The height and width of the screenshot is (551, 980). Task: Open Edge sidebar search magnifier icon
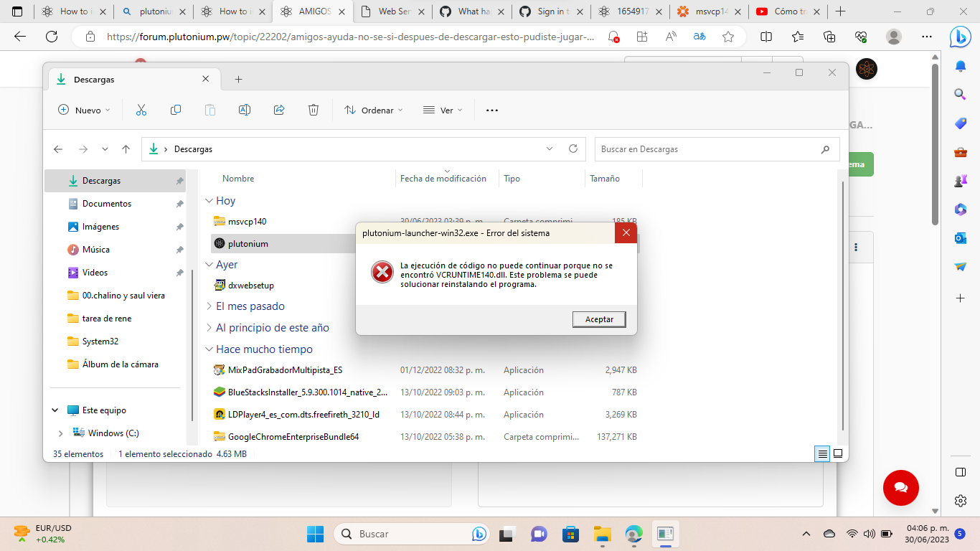click(961, 94)
